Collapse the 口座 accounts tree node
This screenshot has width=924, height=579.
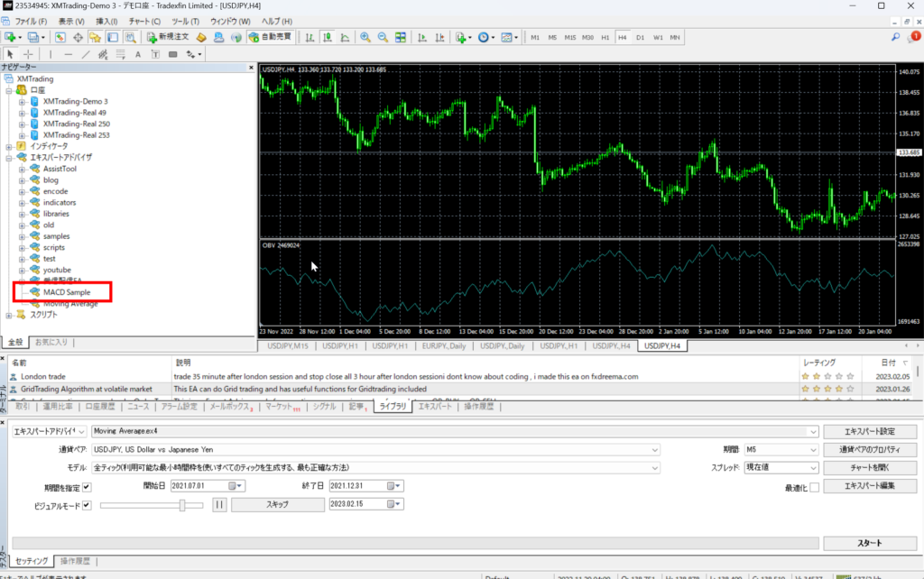tap(9, 90)
